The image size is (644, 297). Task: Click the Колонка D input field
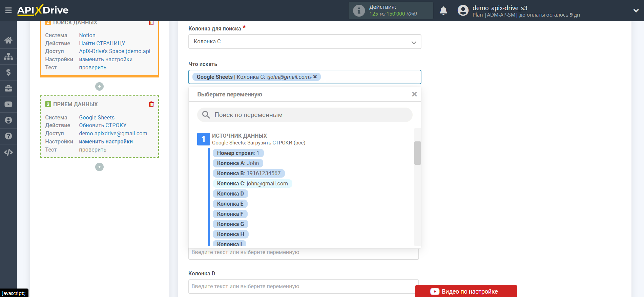(x=304, y=287)
